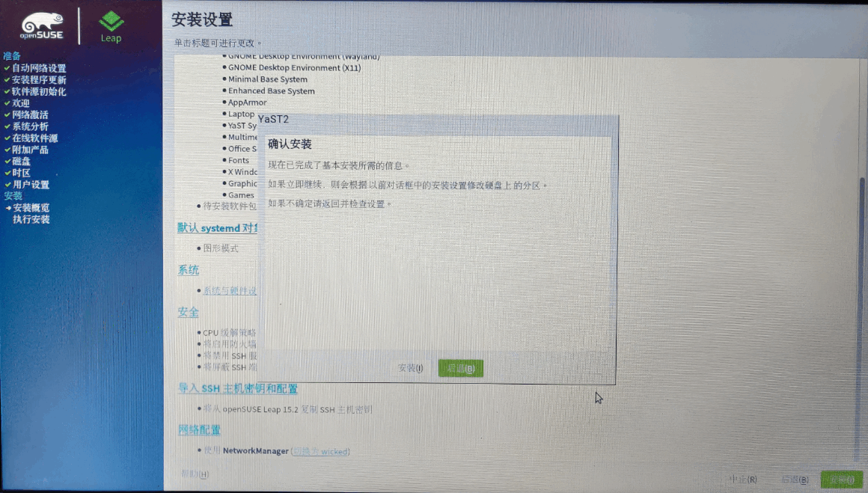Select 时区 step in the sidebar
This screenshot has width=868, height=493.
click(x=21, y=173)
